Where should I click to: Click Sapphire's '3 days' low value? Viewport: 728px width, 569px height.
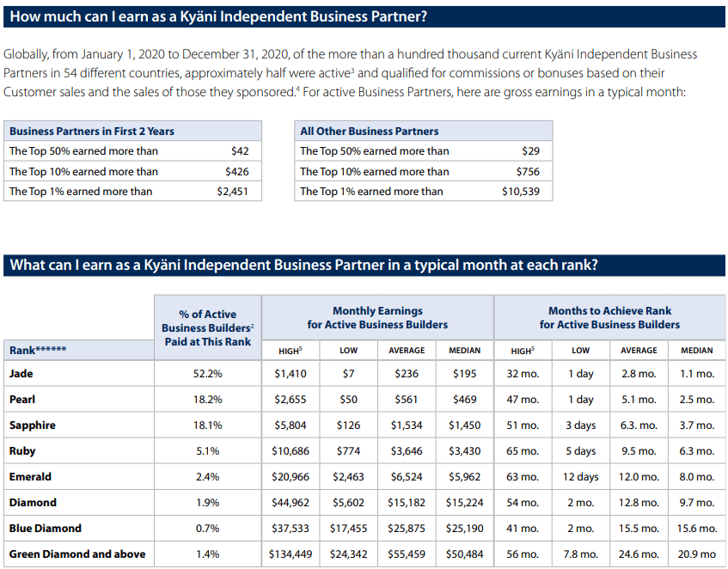tap(580, 425)
